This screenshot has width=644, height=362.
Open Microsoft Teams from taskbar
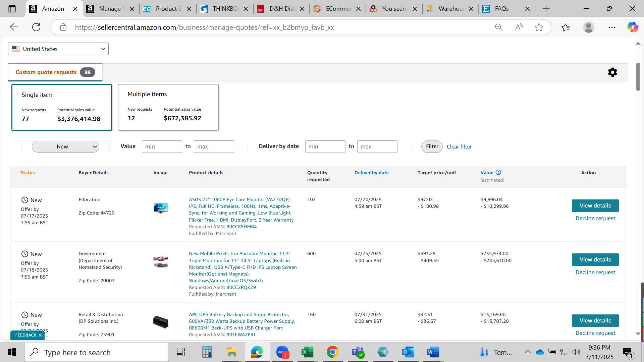pos(358,352)
